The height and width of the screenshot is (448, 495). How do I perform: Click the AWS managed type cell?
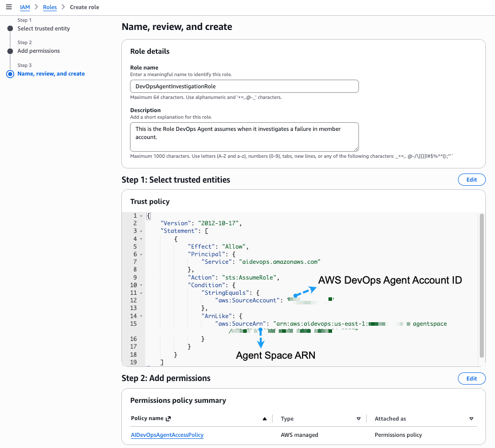tap(299, 435)
